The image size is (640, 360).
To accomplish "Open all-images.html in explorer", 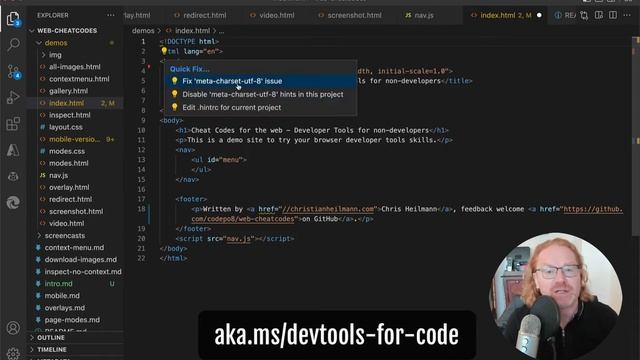I will [x=75, y=67].
